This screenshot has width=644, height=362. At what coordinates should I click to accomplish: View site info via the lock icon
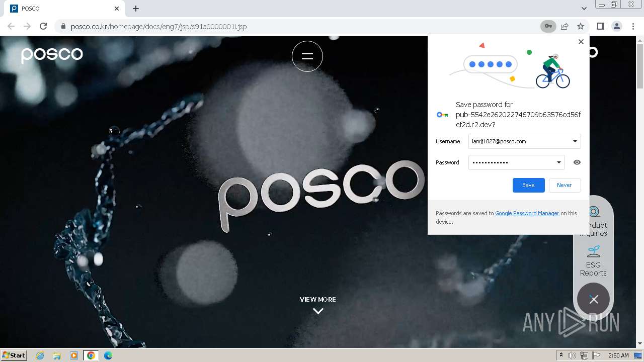[63, 26]
